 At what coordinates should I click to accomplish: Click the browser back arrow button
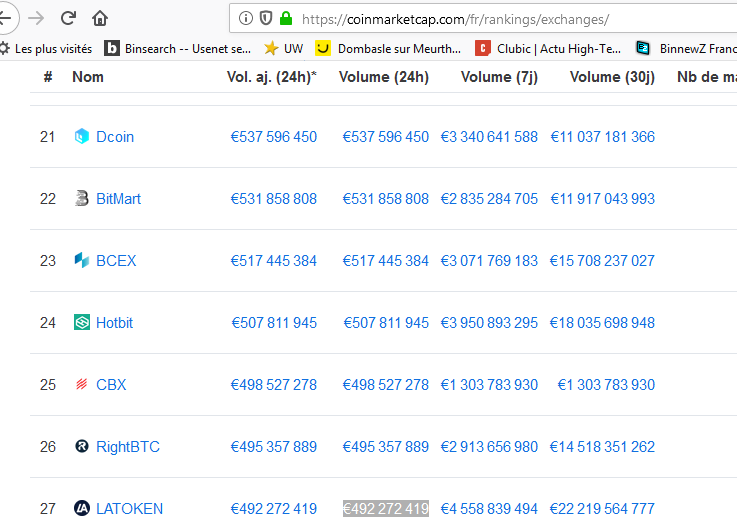[x=6, y=18]
